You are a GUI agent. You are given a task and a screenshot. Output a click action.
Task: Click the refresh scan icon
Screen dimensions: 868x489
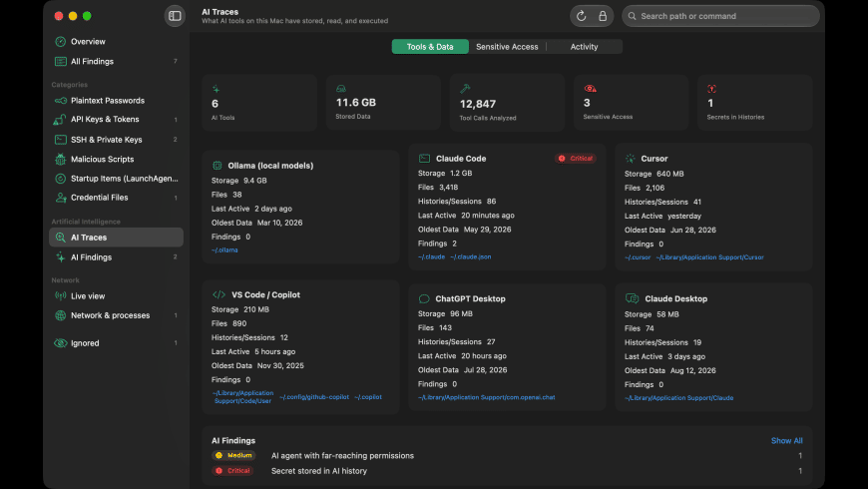click(x=581, y=16)
